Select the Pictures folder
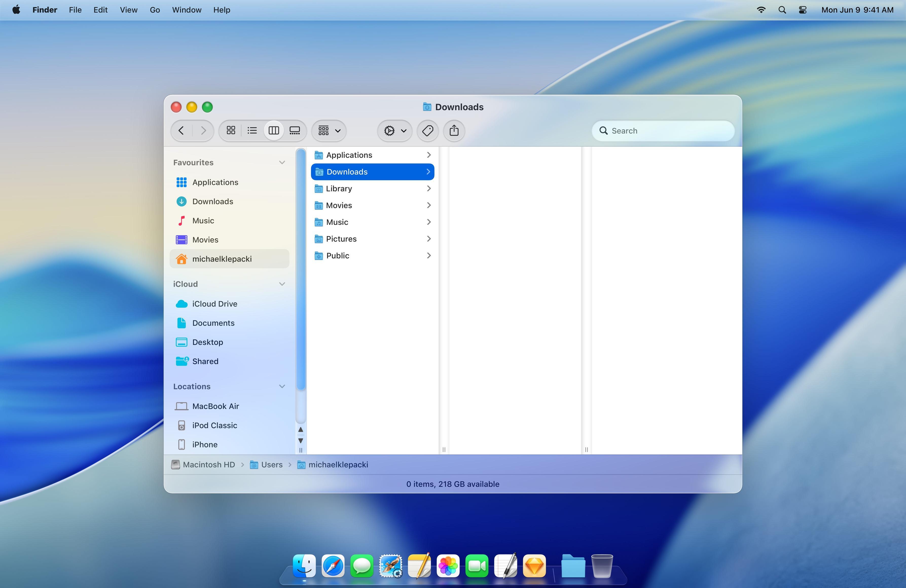This screenshot has height=588, width=906. 372,239
